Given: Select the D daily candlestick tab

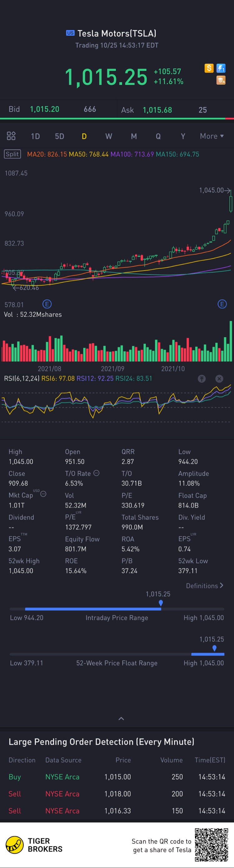Looking at the screenshot, I should 84,136.
